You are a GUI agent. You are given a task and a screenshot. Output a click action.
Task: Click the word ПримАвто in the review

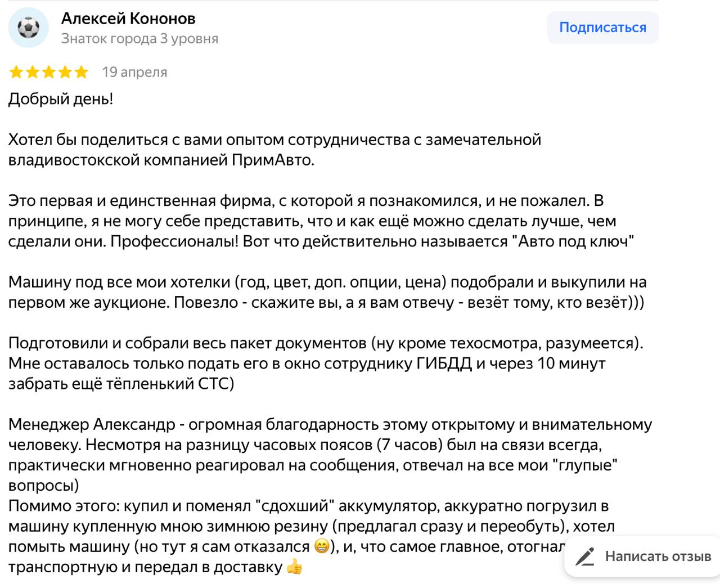point(272,160)
